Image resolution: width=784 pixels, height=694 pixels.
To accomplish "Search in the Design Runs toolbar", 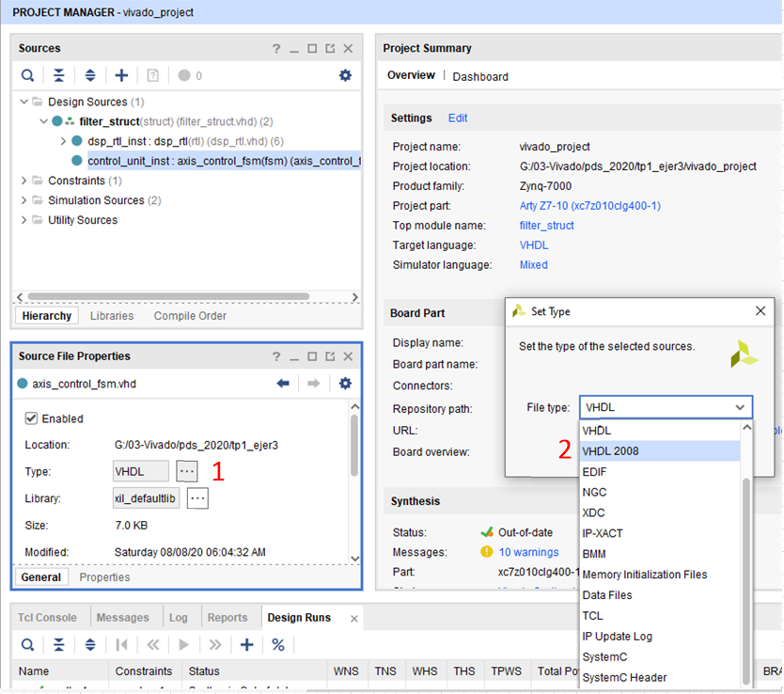I will point(27,644).
